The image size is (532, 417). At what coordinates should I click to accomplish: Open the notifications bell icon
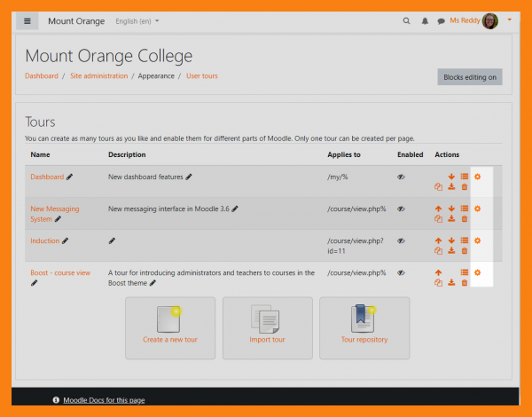(x=425, y=20)
